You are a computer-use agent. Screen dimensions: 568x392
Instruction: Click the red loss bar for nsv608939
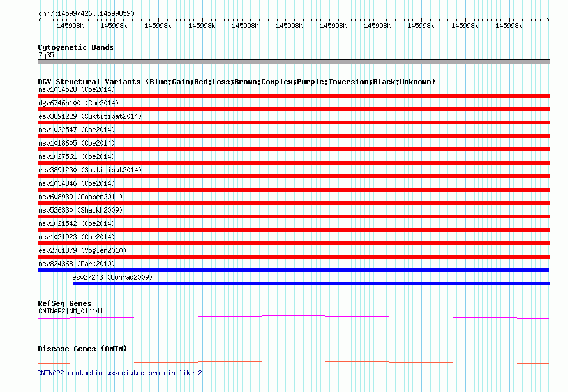click(x=294, y=203)
